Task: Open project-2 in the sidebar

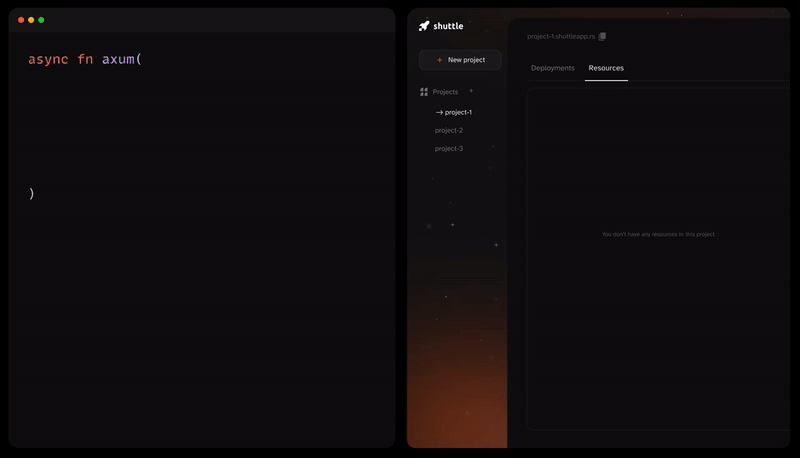Action: click(x=449, y=131)
